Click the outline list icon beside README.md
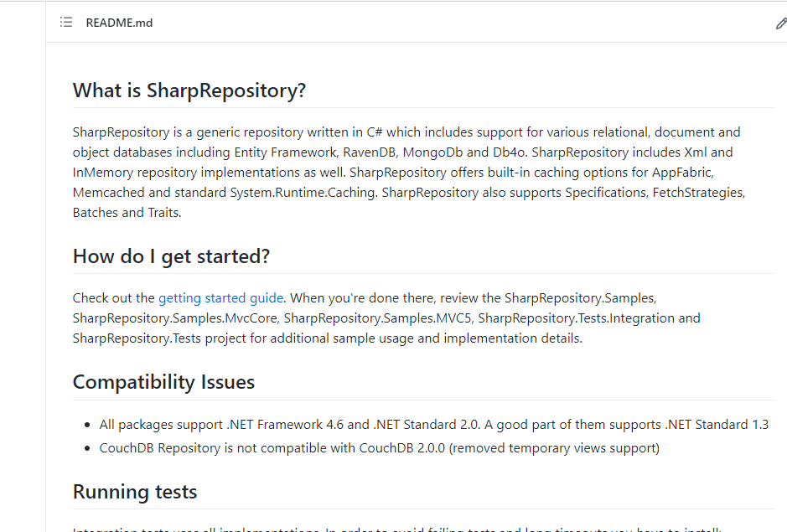This screenshot has height=532, width=787. click(x=65, y=23)
